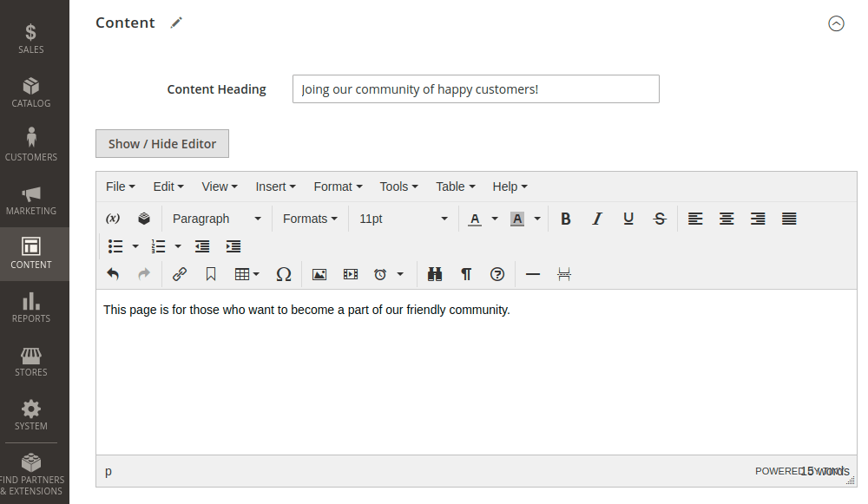868x504 pixels.
Task: Justify text alignment
Action: click(789, 219)
